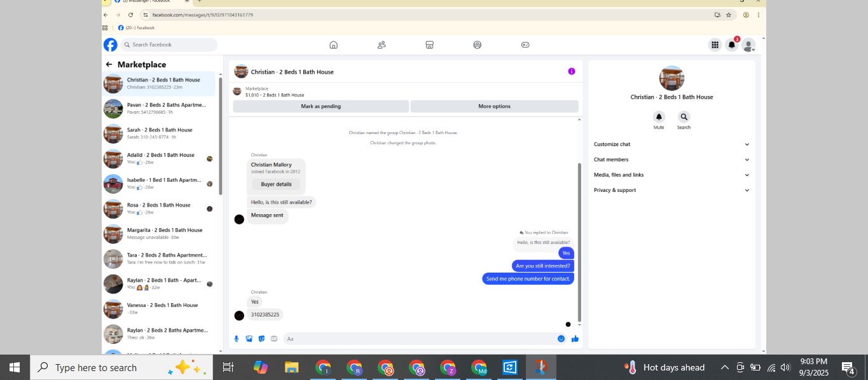The image size is (868, 380).
Task: Click More options button
Action: [x=494, y=106]
